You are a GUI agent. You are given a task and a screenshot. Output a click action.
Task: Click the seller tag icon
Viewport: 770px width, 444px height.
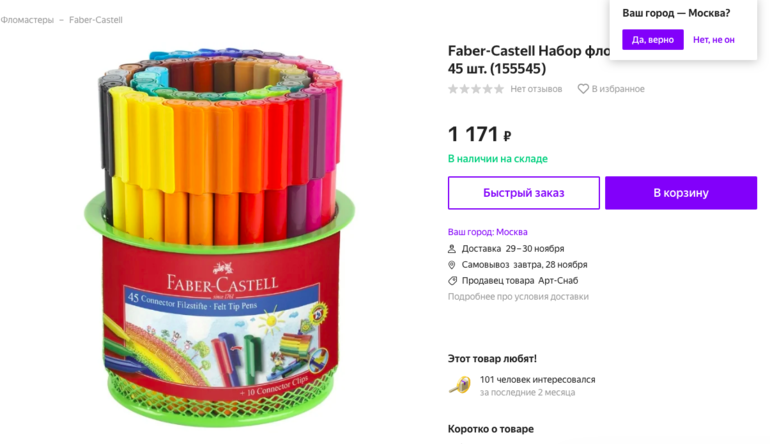click(x=452, y=281)
